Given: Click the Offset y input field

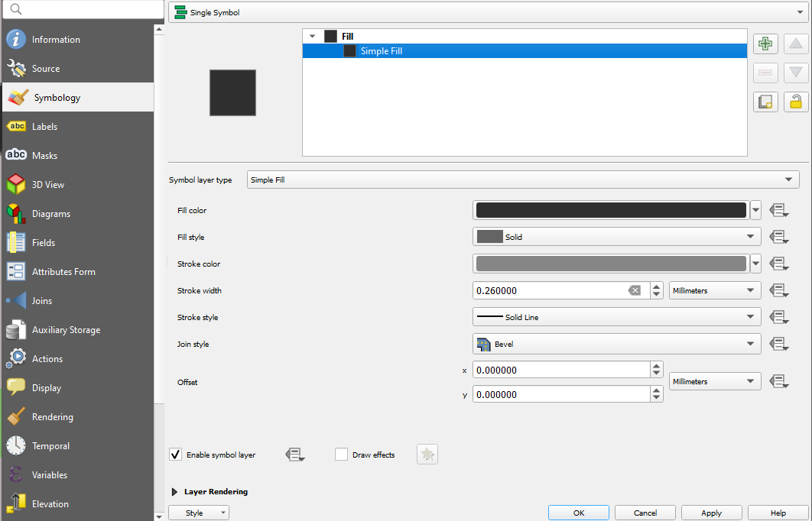Looking at the screenshot, I should 561,394.
